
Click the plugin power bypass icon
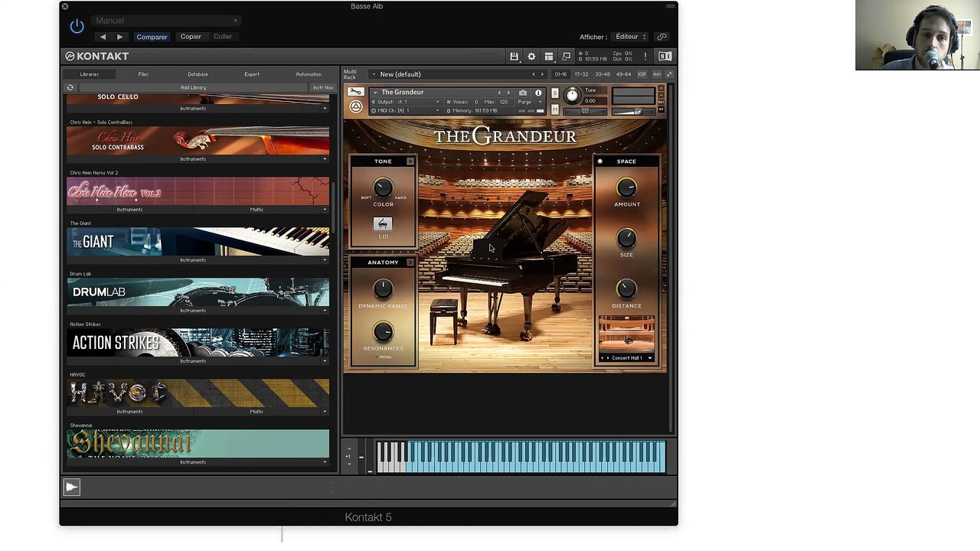tap(77, 27)
